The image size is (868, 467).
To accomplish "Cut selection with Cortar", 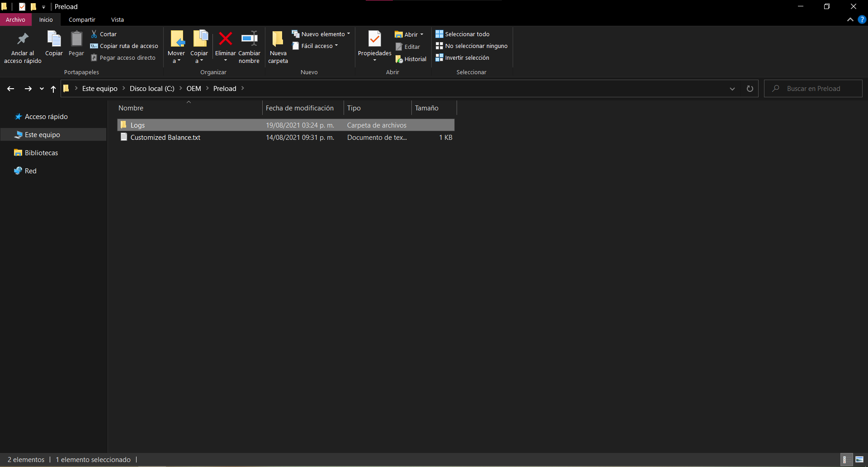I will pyautogui.click(x=104, y=34).
